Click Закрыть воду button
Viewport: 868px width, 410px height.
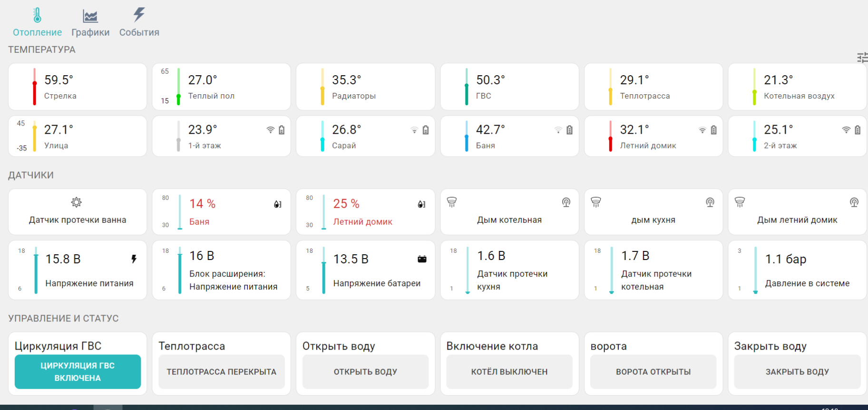click(x=797, y=371)
